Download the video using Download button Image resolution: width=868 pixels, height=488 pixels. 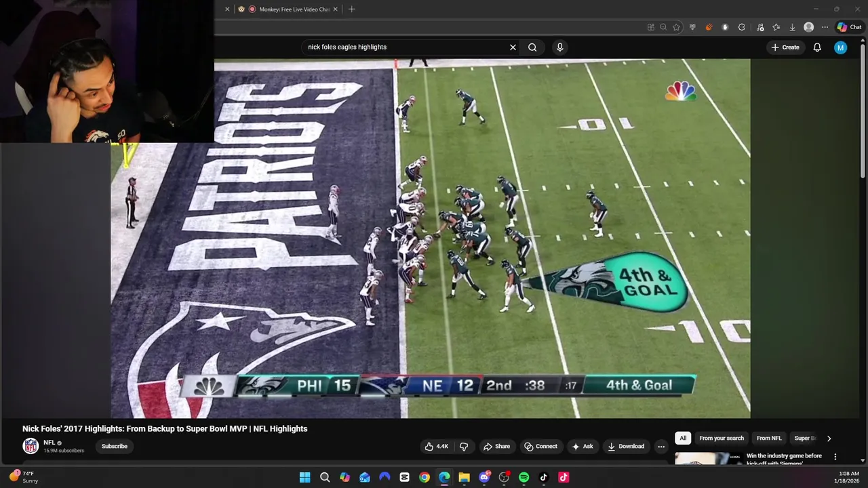tap(626, 446)
